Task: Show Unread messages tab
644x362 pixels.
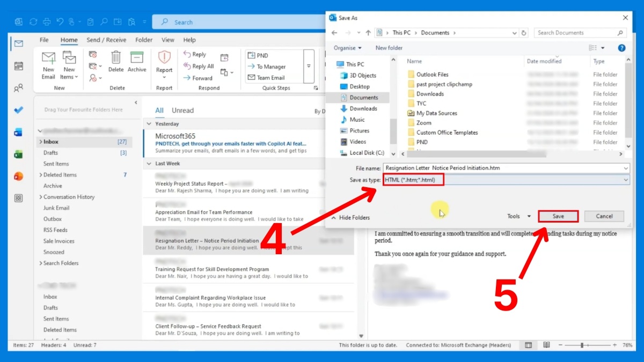Action: pyautogui.click(x=182, y=110)
